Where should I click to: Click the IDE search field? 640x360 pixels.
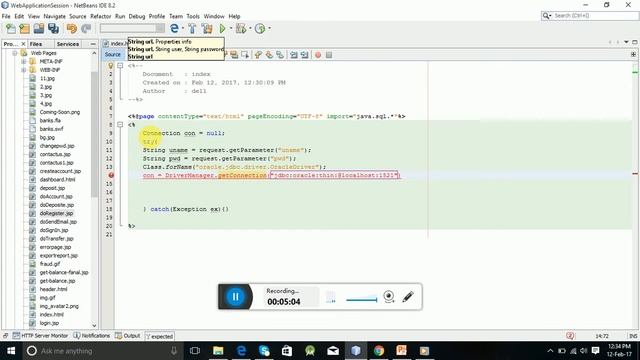pos(590,16)
